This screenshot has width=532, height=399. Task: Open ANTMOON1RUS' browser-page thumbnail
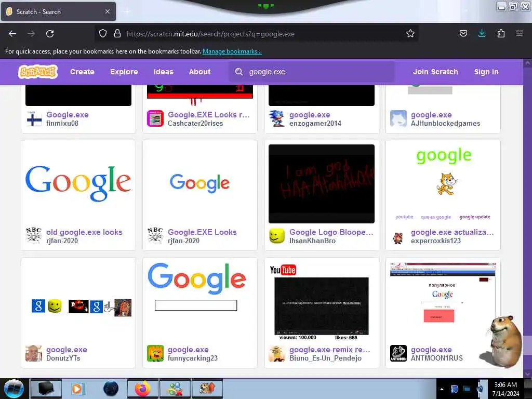coord(443,301)
